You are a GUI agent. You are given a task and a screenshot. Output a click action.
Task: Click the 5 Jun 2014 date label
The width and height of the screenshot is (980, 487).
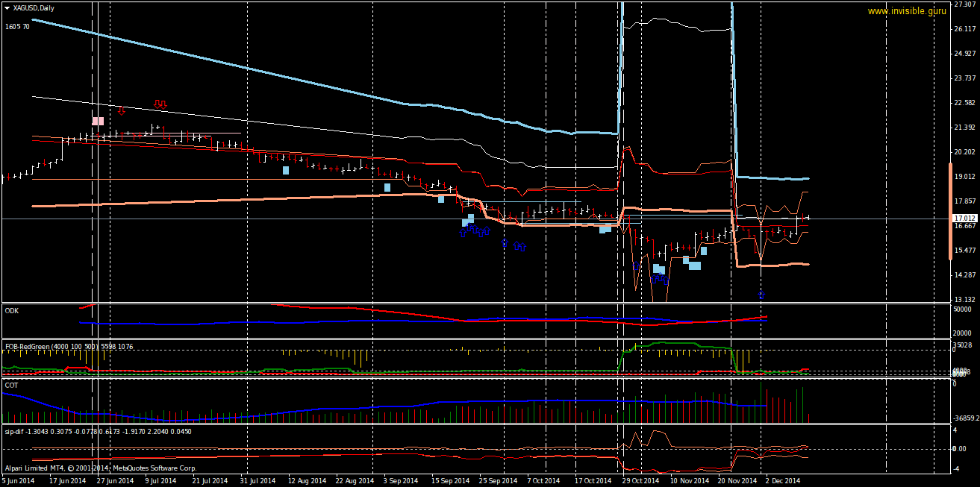19,481
